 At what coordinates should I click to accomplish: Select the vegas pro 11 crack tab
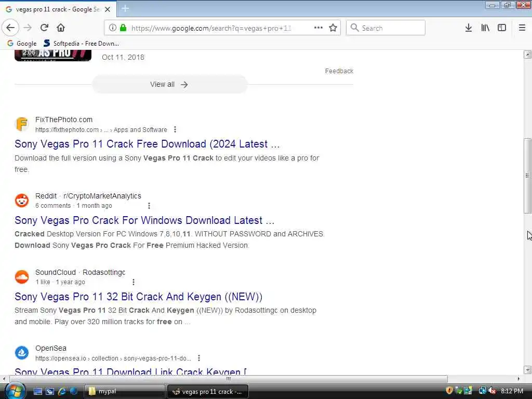pos(58,9)
